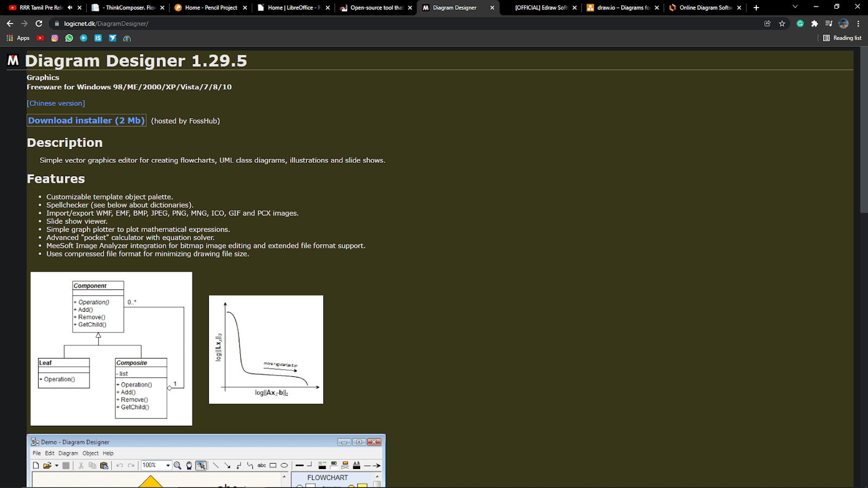The width and height of the screenshot is (868, 488).
Task: Share this page using the share icon
Action: (767, 23)
